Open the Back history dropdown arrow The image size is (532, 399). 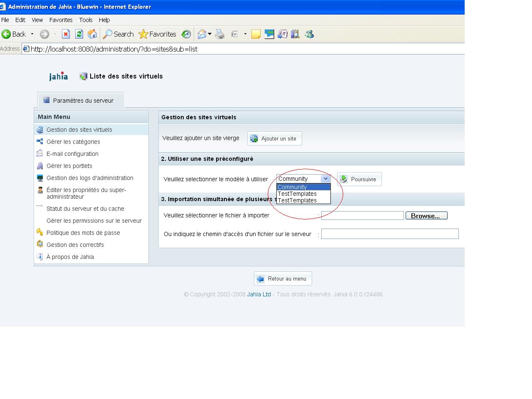32,34
